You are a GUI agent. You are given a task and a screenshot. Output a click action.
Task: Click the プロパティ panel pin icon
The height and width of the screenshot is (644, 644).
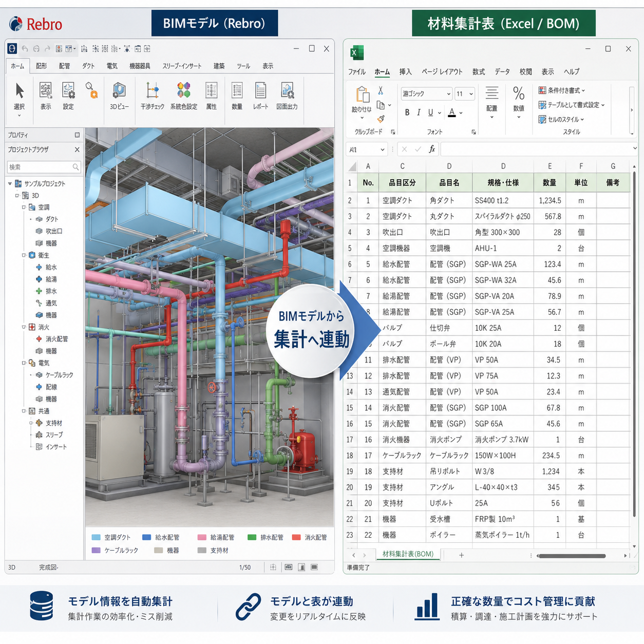click(77, 135)
